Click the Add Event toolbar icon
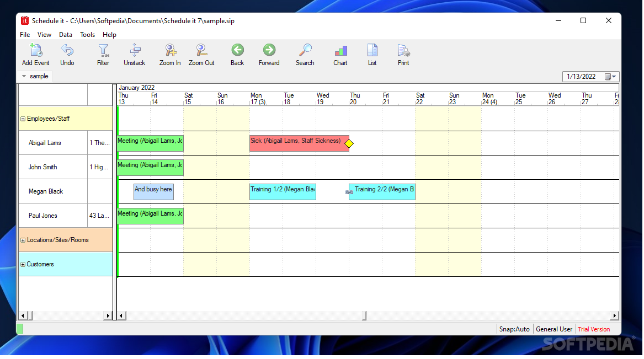 (36, 51)
